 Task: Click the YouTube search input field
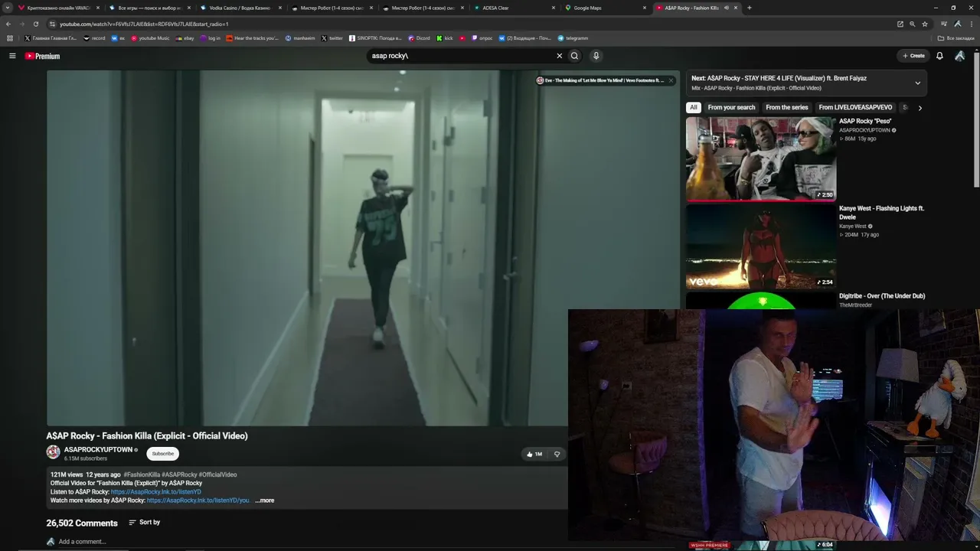(x=459, y=56)
